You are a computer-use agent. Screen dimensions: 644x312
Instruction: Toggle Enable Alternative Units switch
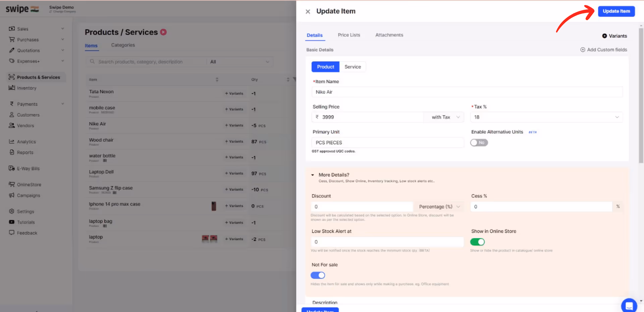[479, 143]
